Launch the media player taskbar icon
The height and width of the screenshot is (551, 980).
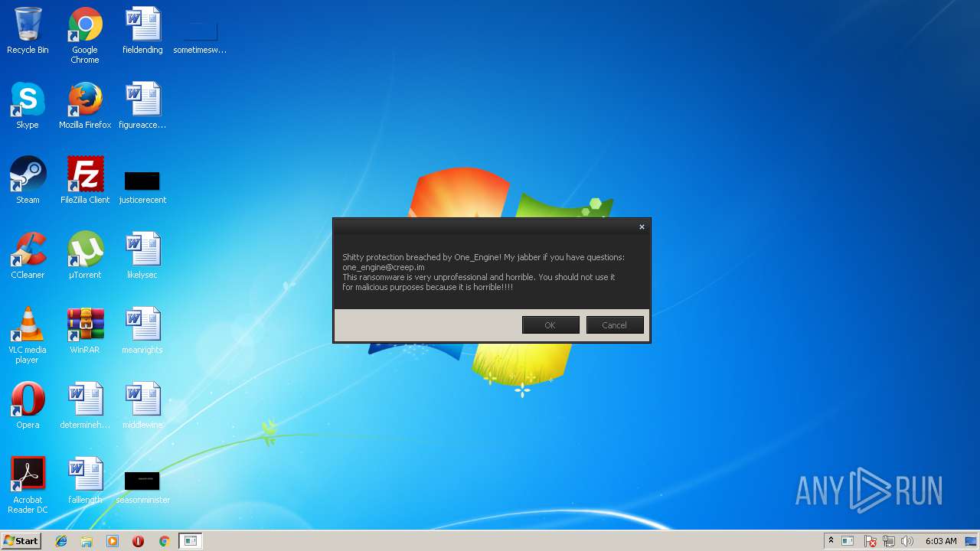(113, 541)
